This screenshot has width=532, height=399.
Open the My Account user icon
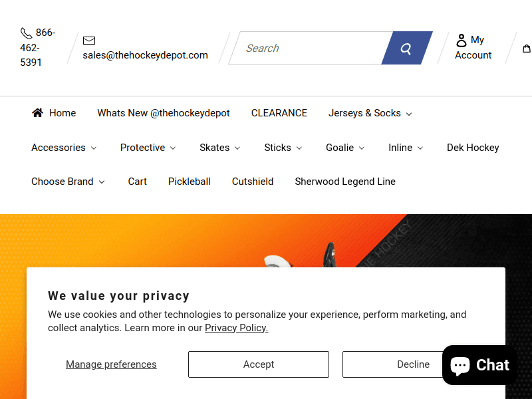click(461, 41)
